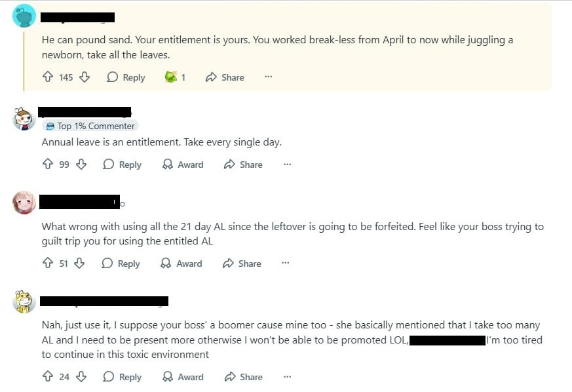572x392 pixels.
Task: Open more options for the 99-vote comment
Action: click(287, 165)
